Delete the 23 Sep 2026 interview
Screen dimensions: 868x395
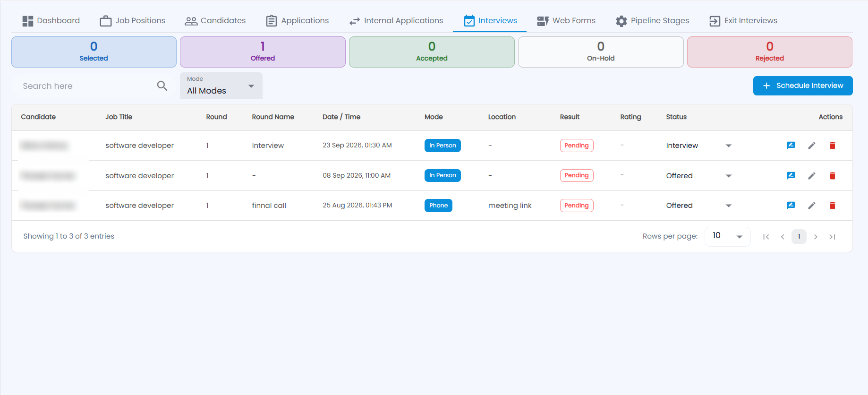pos(832,146)
